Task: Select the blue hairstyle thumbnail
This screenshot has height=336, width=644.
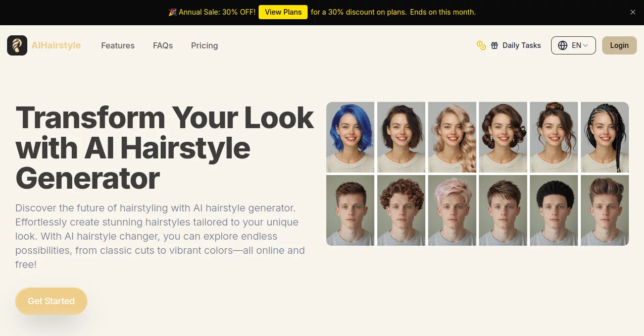Action: 350,137
